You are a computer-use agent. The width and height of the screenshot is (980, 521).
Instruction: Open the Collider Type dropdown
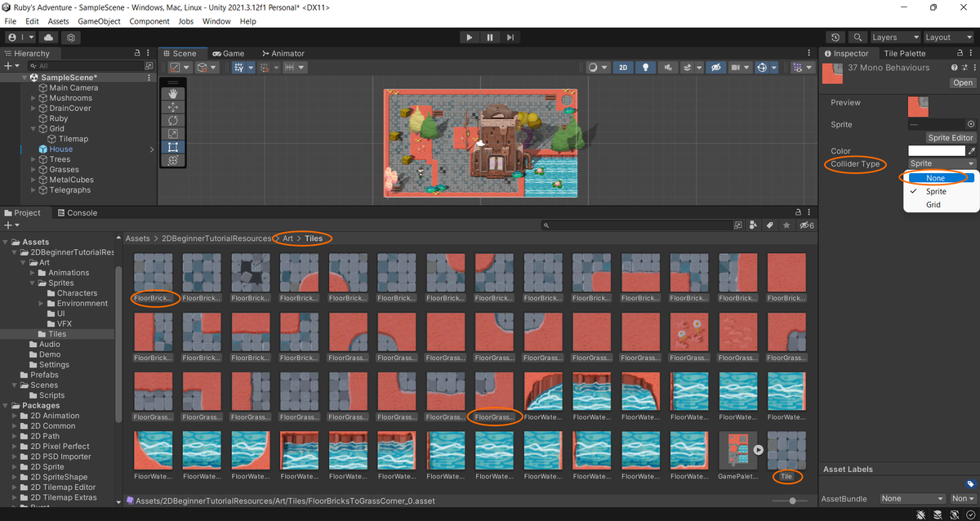pos(942,164)
